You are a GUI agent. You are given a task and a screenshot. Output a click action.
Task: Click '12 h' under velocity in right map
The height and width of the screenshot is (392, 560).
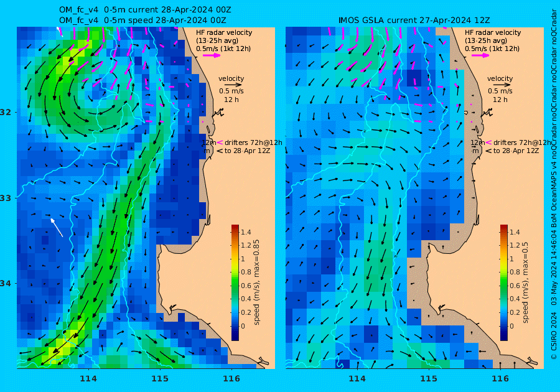tap(500, 100)
